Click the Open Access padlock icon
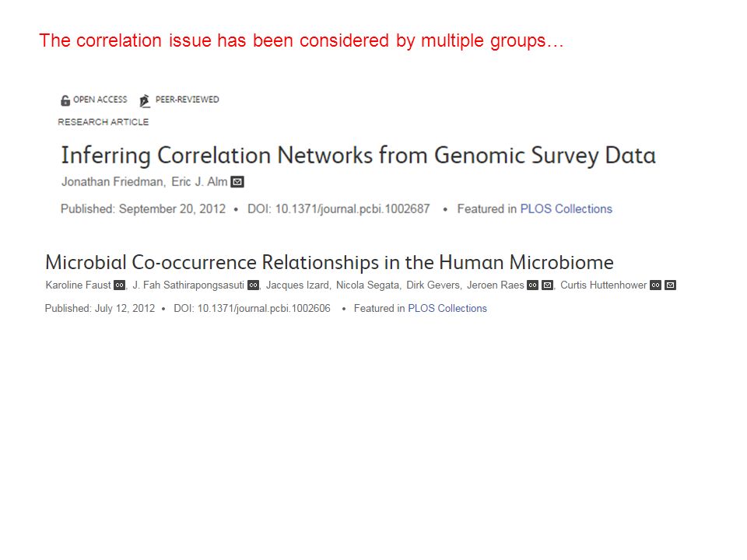Viewport: 747px width, 560px height. [x=65, y=100]
